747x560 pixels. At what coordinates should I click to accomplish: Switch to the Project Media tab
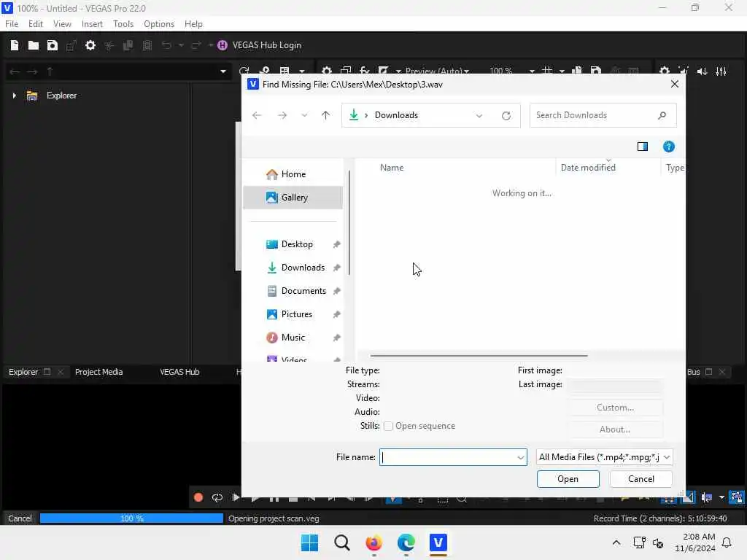pos(98,372)
